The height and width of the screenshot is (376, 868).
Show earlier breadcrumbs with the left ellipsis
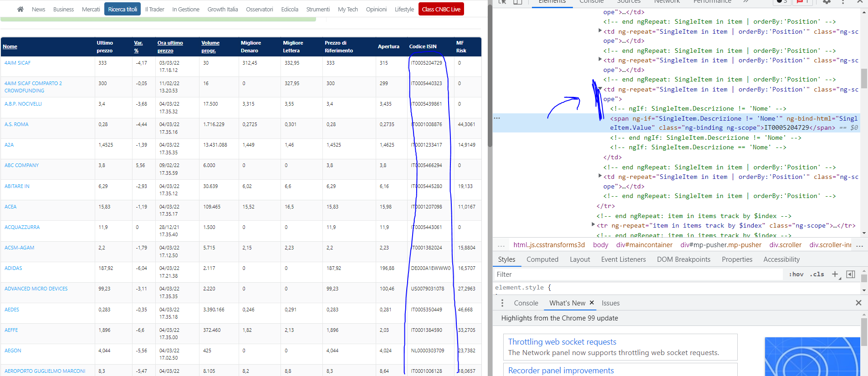(501, 245)
